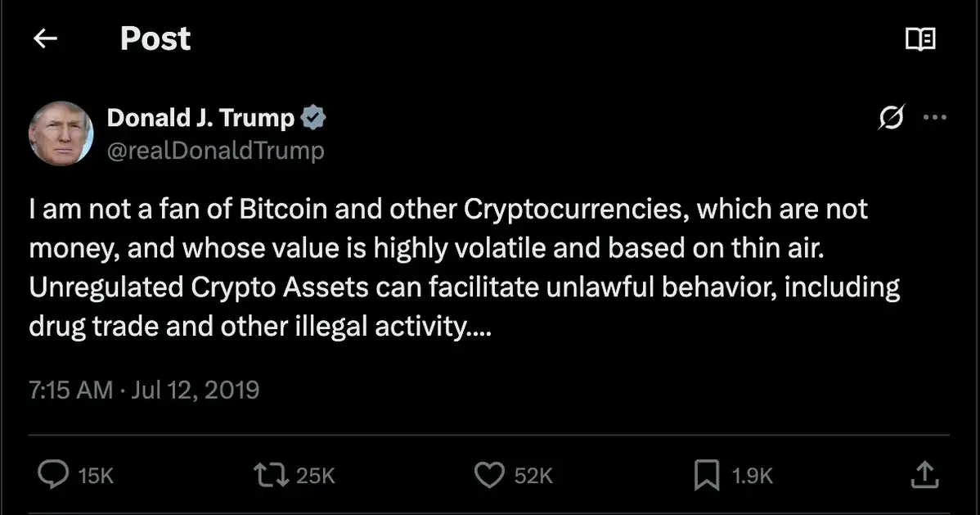The width and height of the screenshot is (980, 515).
Task: Click the 25K repost count
Action: pyautogui.click(x=316, y=476)
